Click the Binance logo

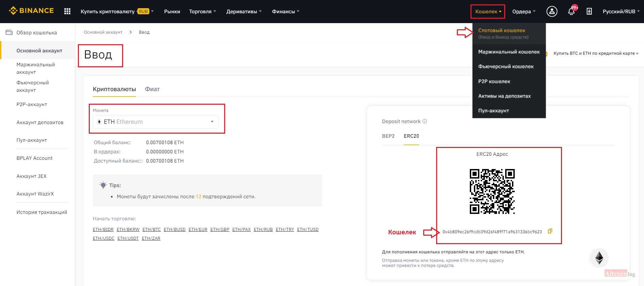tap(31, 11)
